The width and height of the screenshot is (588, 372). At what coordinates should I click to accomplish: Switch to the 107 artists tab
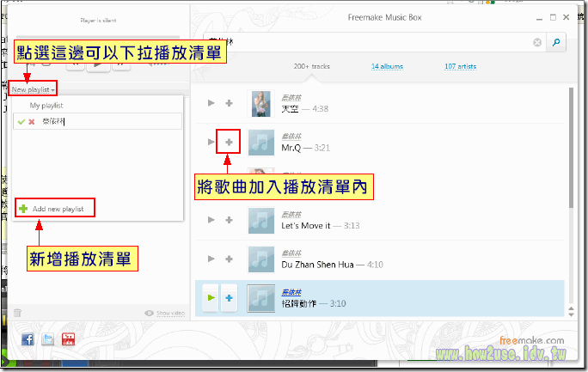(462, 66)
